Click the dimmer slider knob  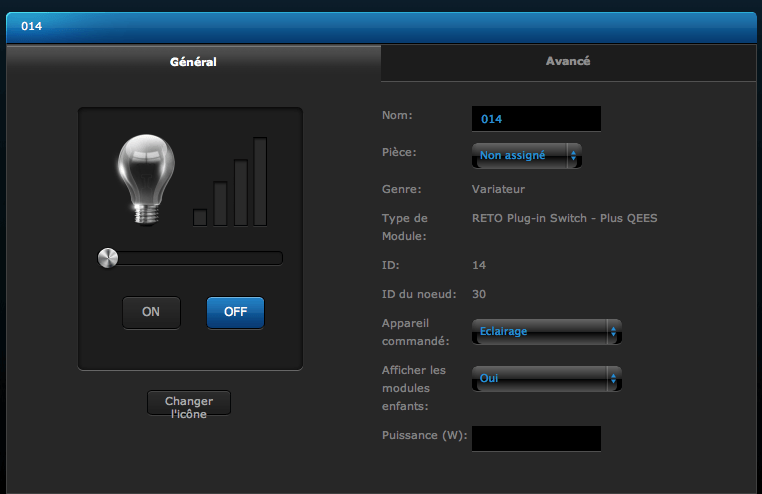click(x=108, y=258)
